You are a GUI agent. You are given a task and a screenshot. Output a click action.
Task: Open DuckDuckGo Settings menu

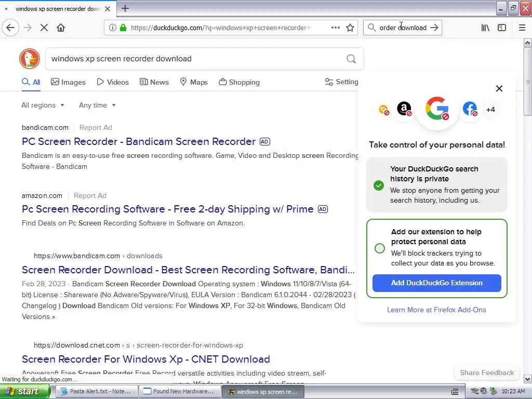(341, 82)
